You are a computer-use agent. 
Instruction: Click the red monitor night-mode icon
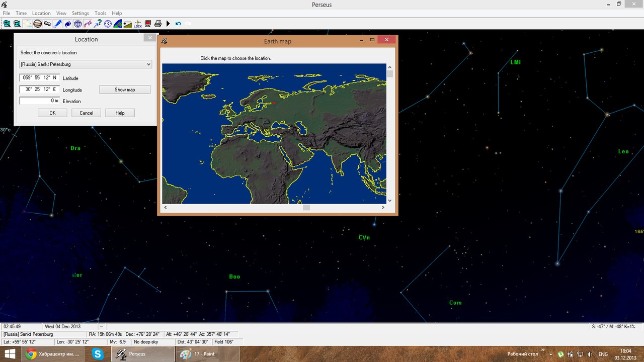point(148,24)
